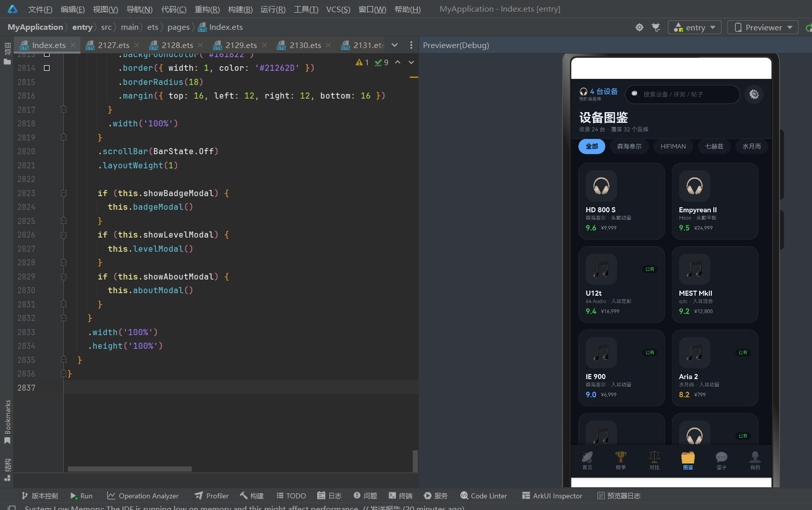Click the status bar icon at window's bottom-left corner
Screen dimensions: 812x510
point(12,507)
